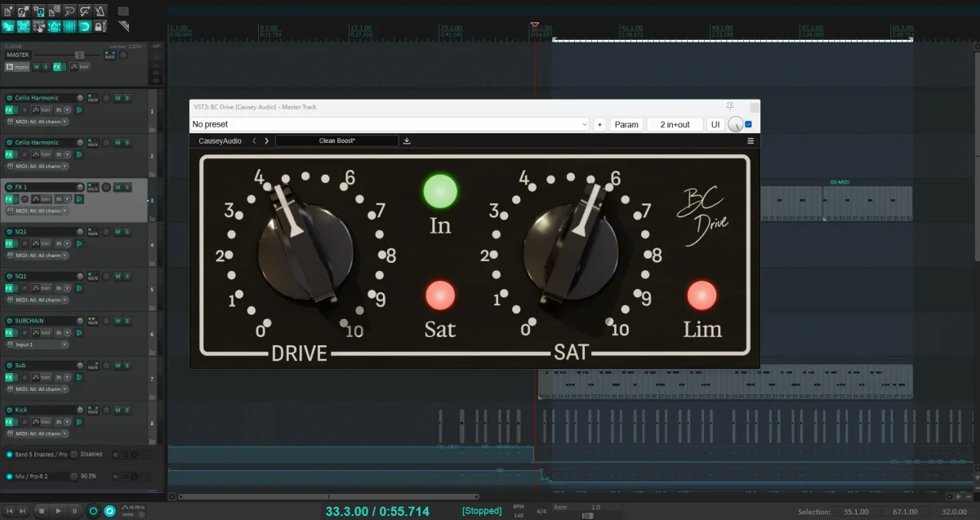Solo the Kick track
The height and width of the screenshot is (520, 980).
(x=127, y=410)
